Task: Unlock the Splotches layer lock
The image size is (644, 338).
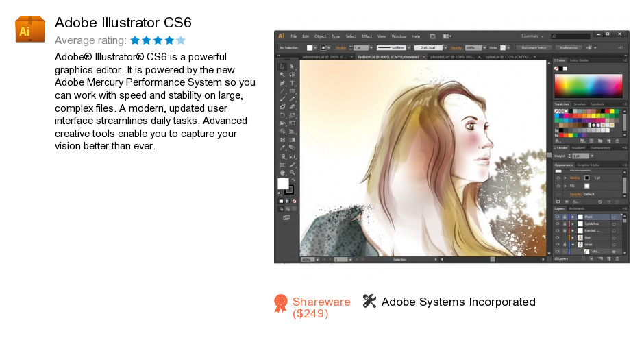Action: click(565, 224)
